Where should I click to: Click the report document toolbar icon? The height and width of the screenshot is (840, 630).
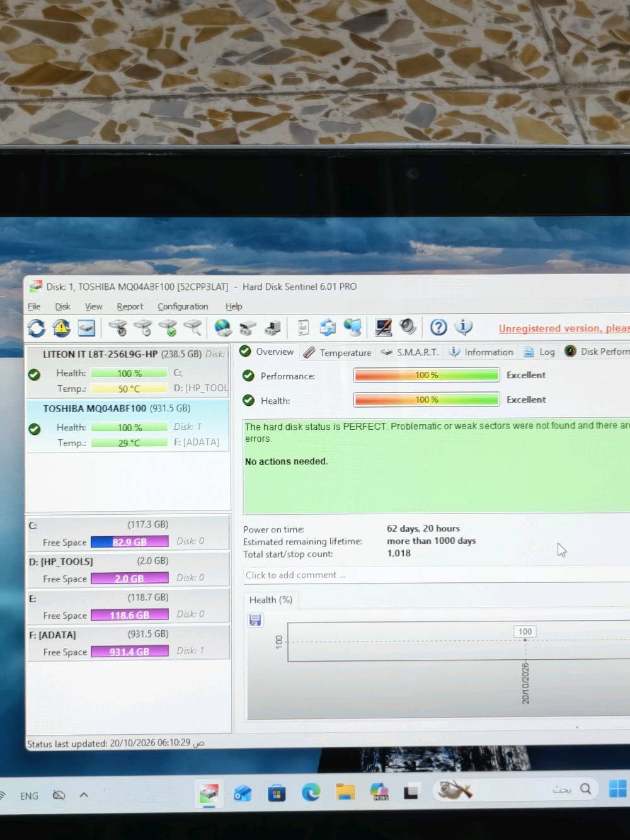[303, 327]
